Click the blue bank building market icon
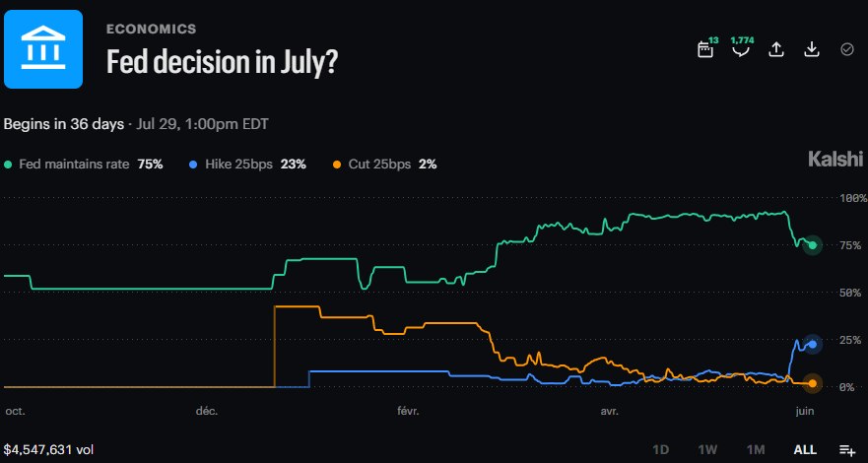Screen dimensions: 868x463 tap(43, 49)
